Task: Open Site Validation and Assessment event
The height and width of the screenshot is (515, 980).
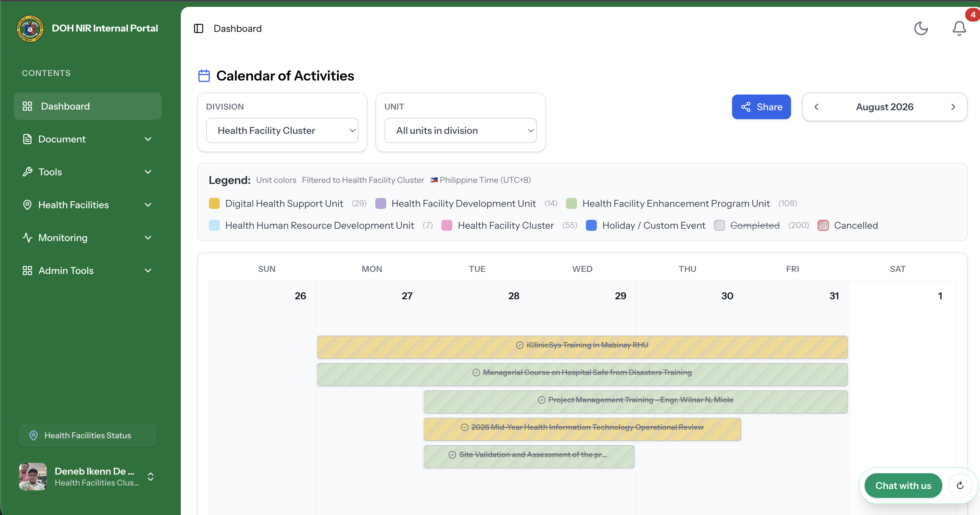Action: (529, 456)
